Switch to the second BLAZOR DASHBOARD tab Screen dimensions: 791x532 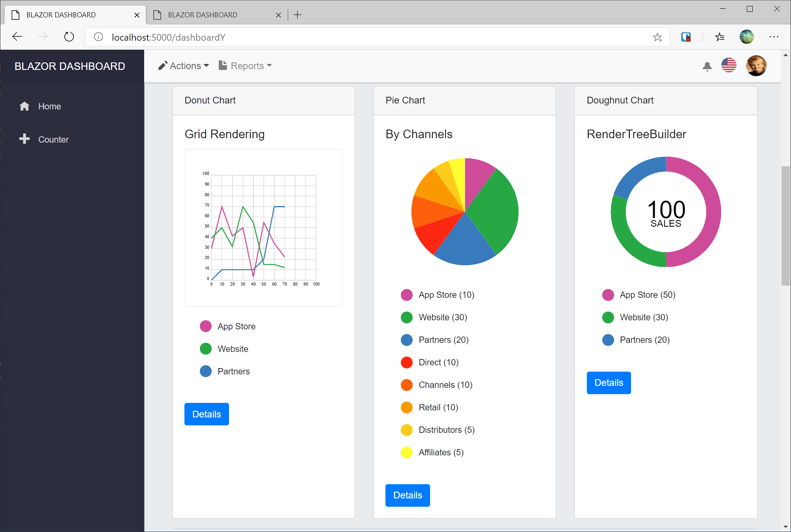point(203,15)
